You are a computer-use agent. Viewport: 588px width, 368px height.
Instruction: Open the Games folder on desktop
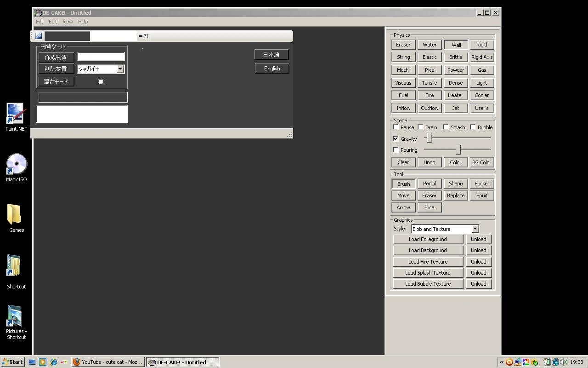[x=16, y=216]
